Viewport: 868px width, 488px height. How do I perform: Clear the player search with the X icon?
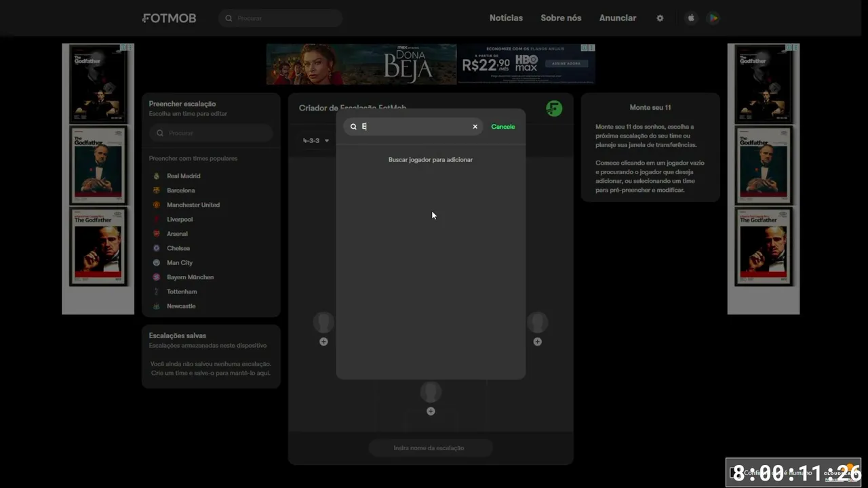(475, 127)
